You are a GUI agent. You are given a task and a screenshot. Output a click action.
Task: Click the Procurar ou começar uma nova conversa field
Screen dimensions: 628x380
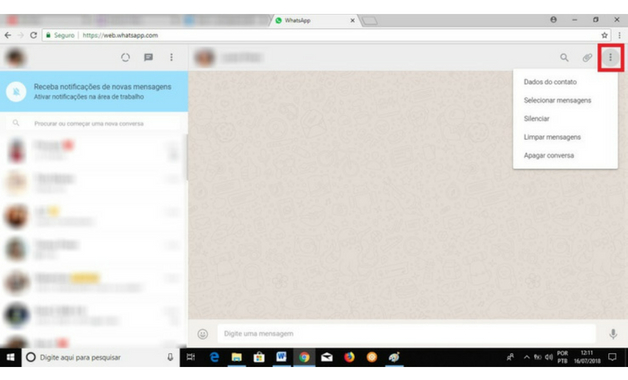point(94,123)
